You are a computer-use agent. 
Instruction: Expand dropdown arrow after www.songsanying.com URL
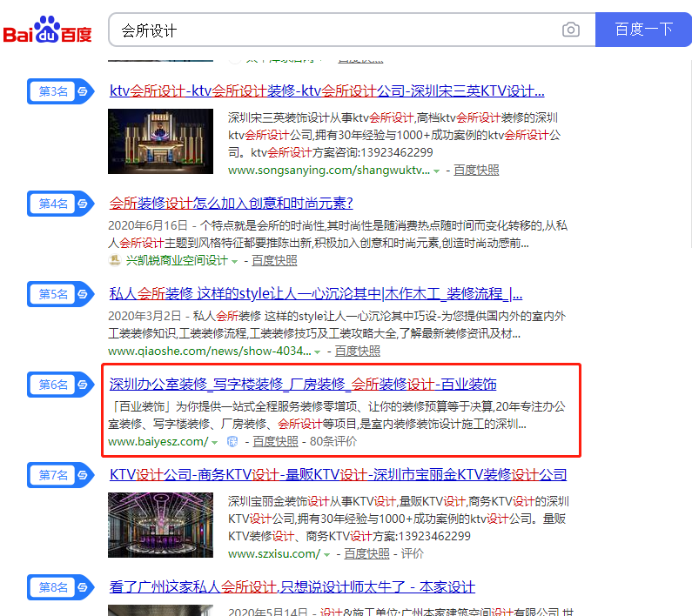[436, 171]
